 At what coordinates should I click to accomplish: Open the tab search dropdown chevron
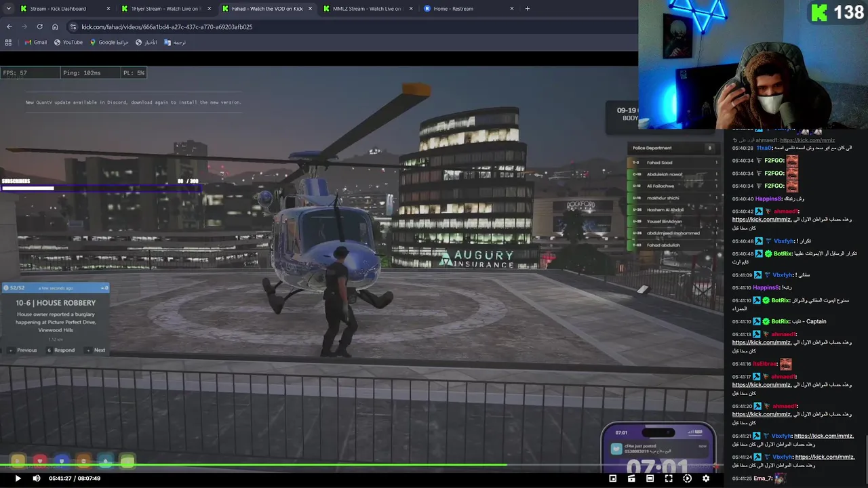tap(7, 9)
